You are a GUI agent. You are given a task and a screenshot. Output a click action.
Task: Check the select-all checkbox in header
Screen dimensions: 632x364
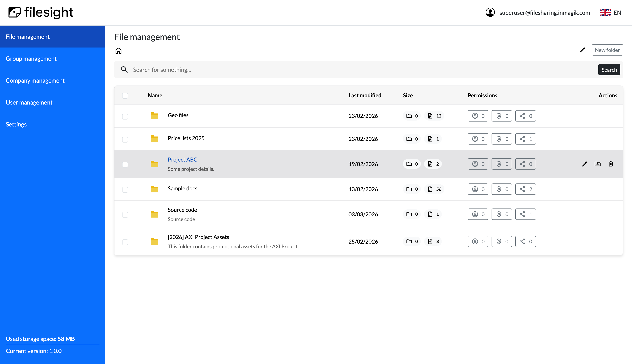pyautogui.click(x=125, y=96)
